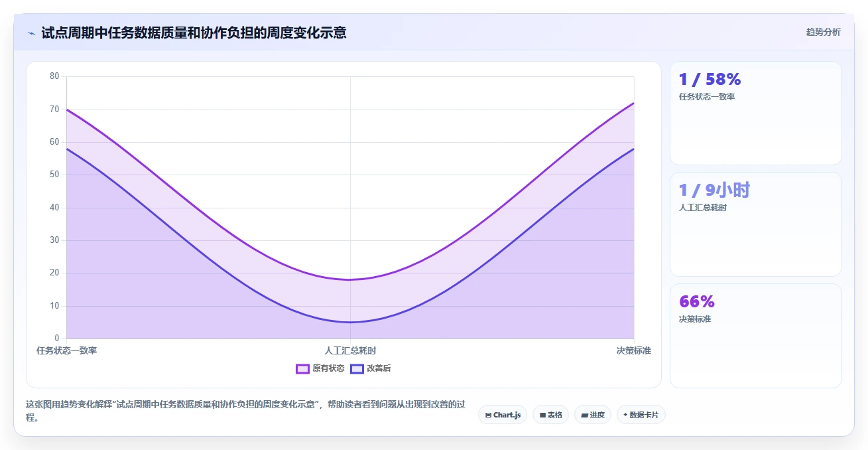Screen dimensions: 868x450
Task: Click the 改善后 minimum point at 人工汇总耗时
Action: [x=350, y=322]
